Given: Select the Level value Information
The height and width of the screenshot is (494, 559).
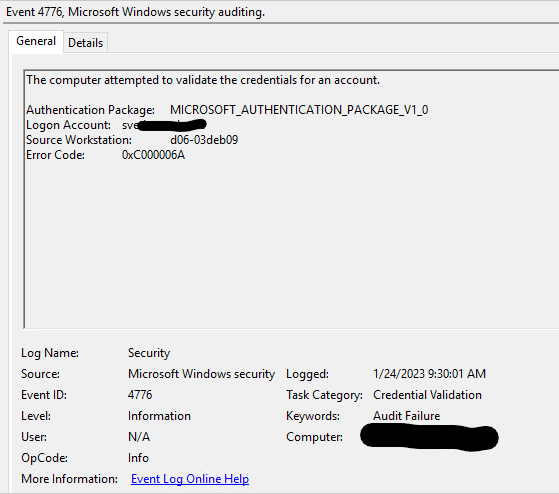Looking at the screenshot, I should [159, 416].
